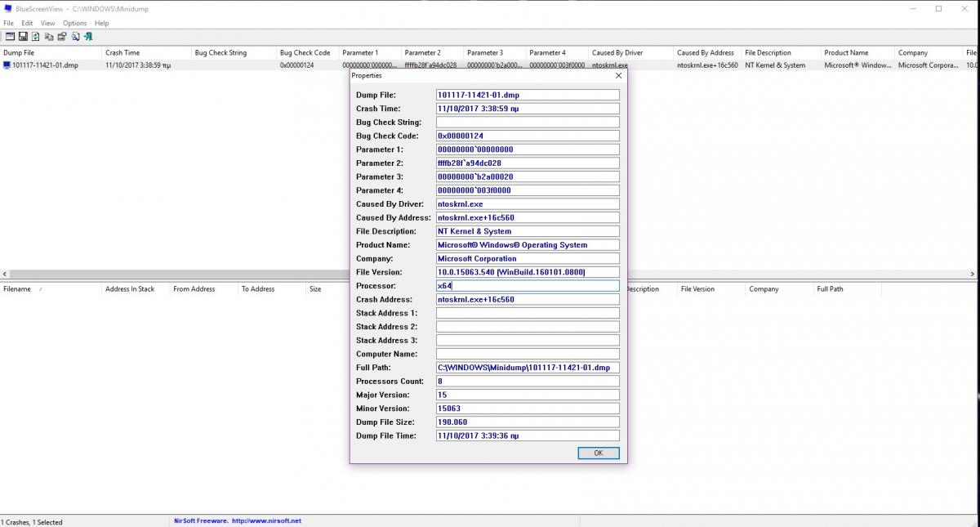
Task: Click the Parameter 4 column header
Action: point(557,52)
